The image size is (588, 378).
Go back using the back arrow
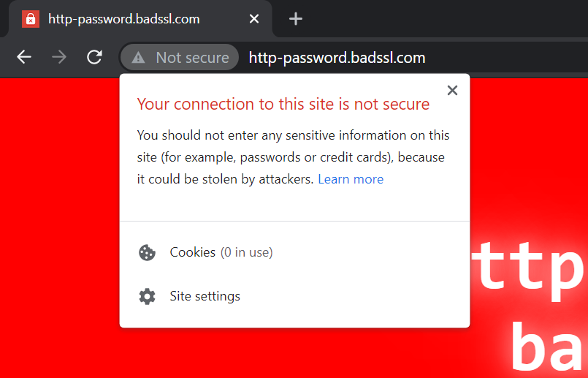[x=24, y=57]
